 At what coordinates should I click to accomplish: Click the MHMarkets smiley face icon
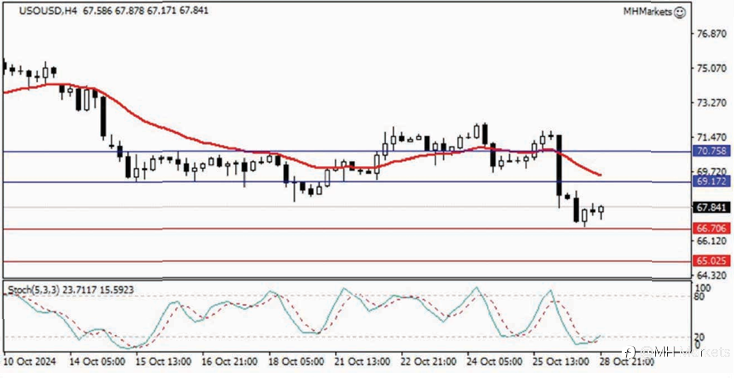pyautogui.click(x=680, y=12)
